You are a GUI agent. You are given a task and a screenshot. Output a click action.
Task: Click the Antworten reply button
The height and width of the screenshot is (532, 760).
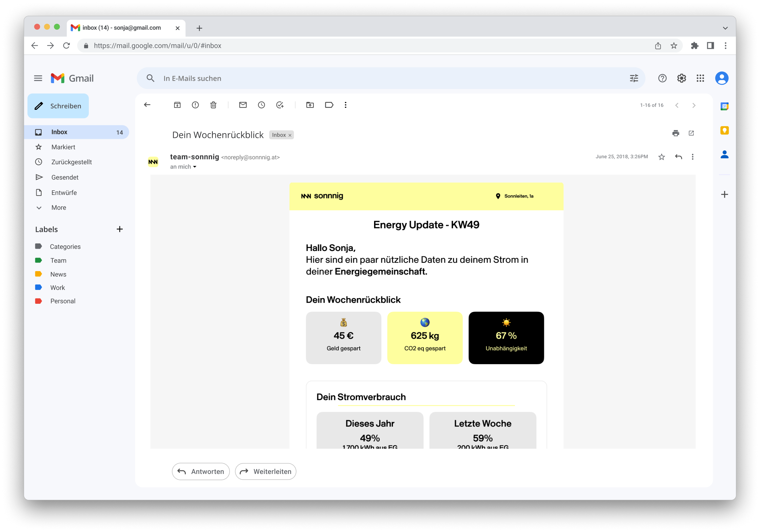pos(201,471)
